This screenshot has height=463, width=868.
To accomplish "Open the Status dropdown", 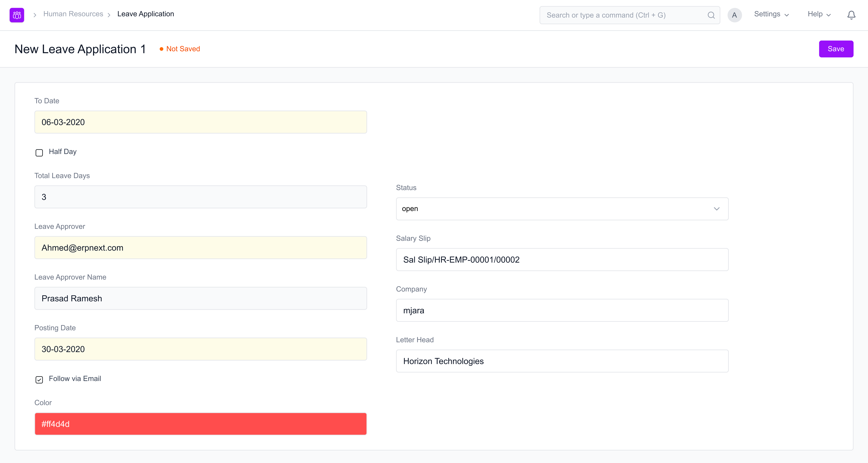I will tap(562, 209).
